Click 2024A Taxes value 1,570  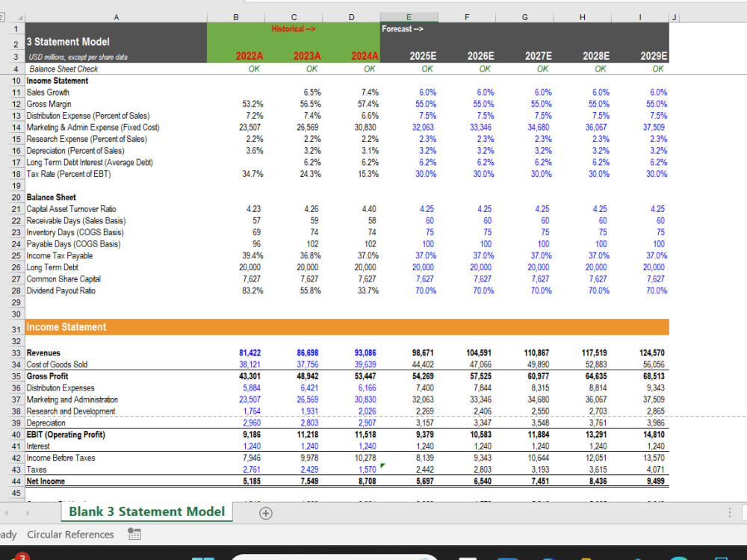click(x=367, y=470)
